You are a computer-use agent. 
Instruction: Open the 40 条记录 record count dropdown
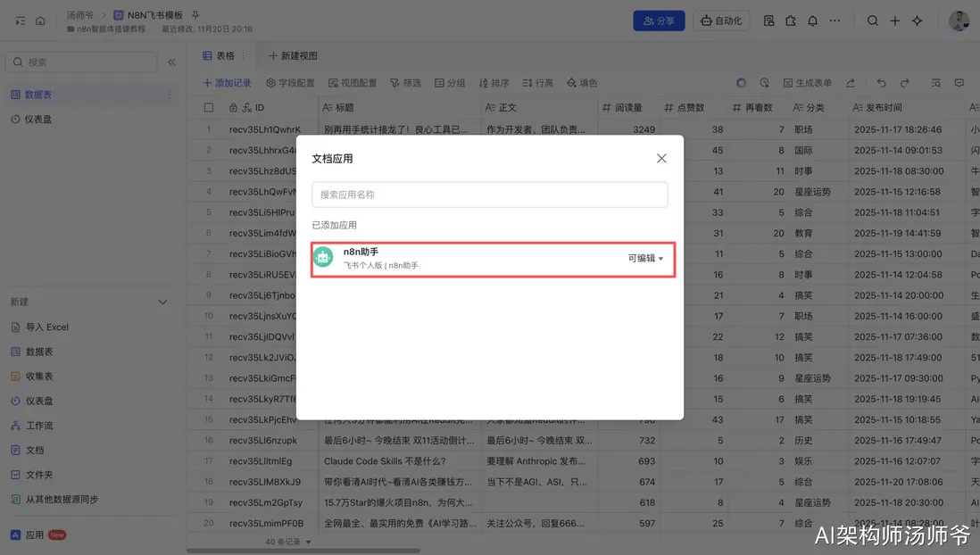click(x=288, y=542)
